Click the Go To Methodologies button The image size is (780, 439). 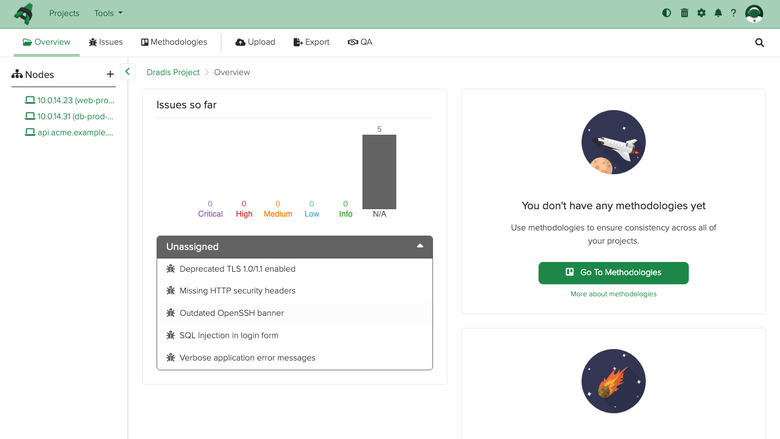pyautogui.click(x=613, y=273)
